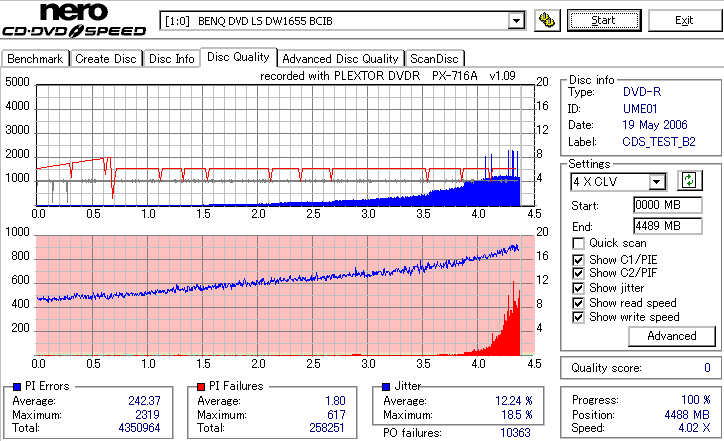Switch to the Benchmark tab
Viewport: 724px width, 441px height.
point(35,59)
